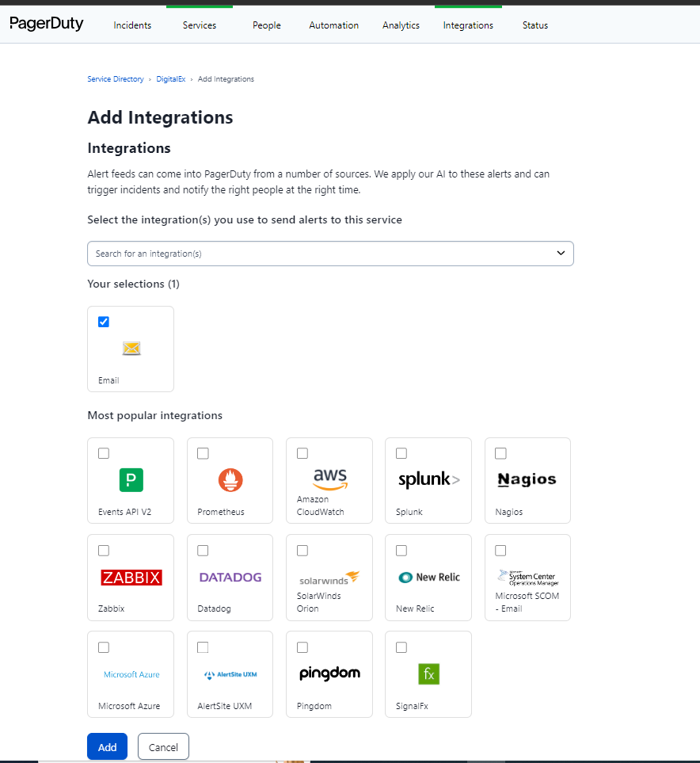700x763 pixels.
Task: Click the Prometheus flame logo icon
Action: click(230, 479)
